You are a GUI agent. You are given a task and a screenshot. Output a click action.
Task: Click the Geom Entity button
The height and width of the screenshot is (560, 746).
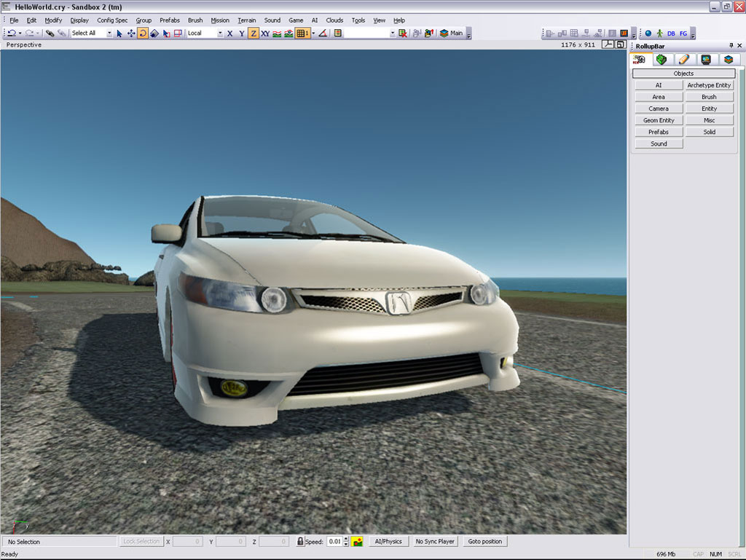pos(659,120)
